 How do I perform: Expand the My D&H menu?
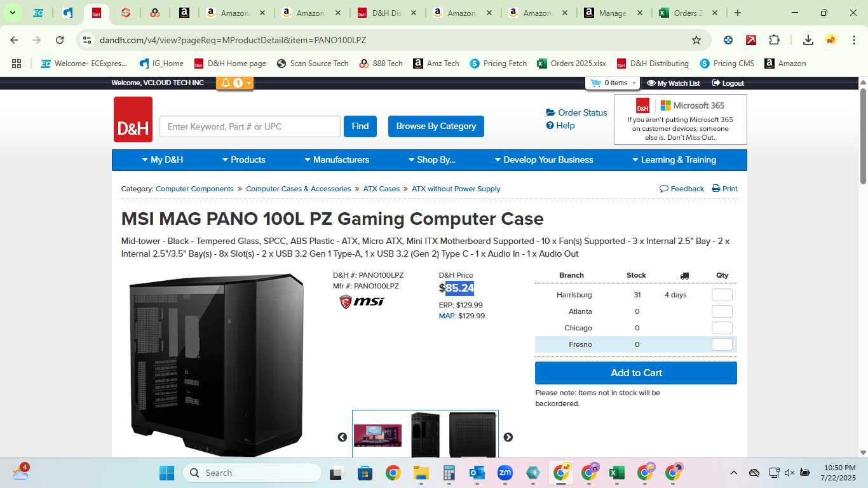pyautogui.click(x=163, y=160)
